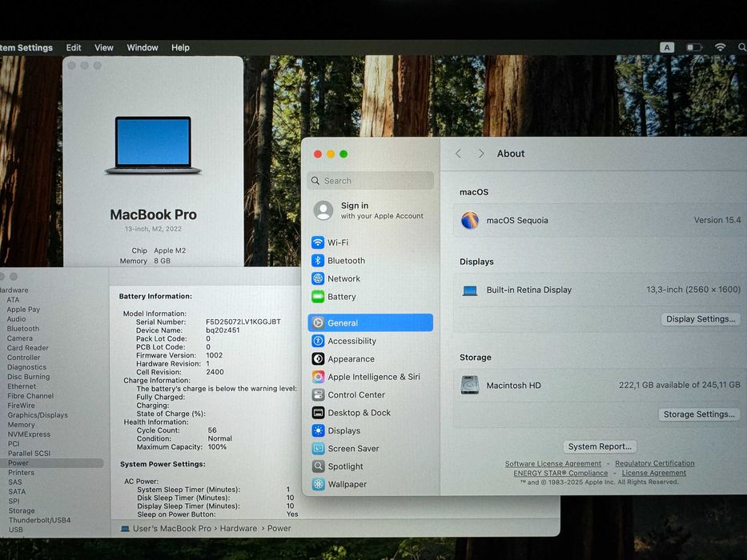Select Card Reader in System Report sidebar
This screenshot has width=747, height=560.
coord(28,348)
